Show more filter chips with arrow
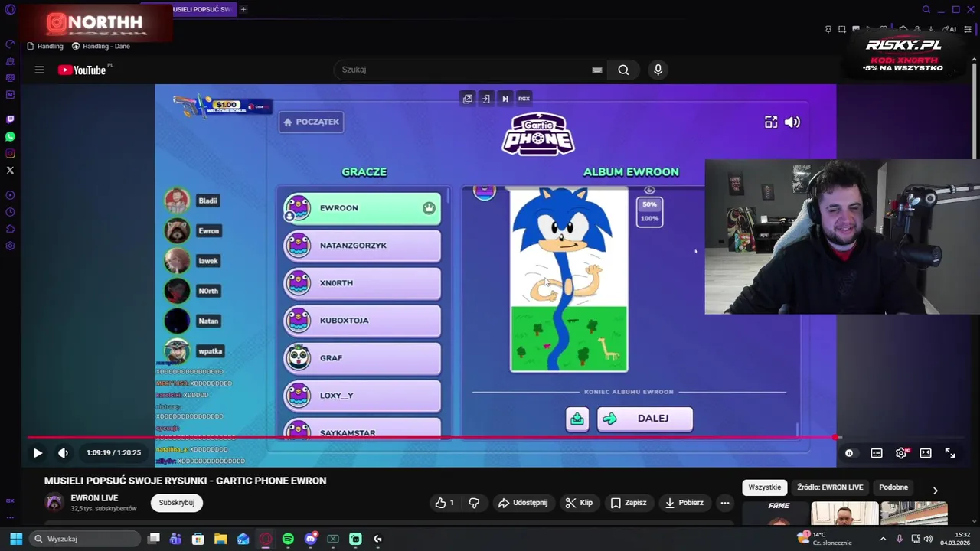The image size is (980, 551). pyautogui.click(x=935, y=491)
